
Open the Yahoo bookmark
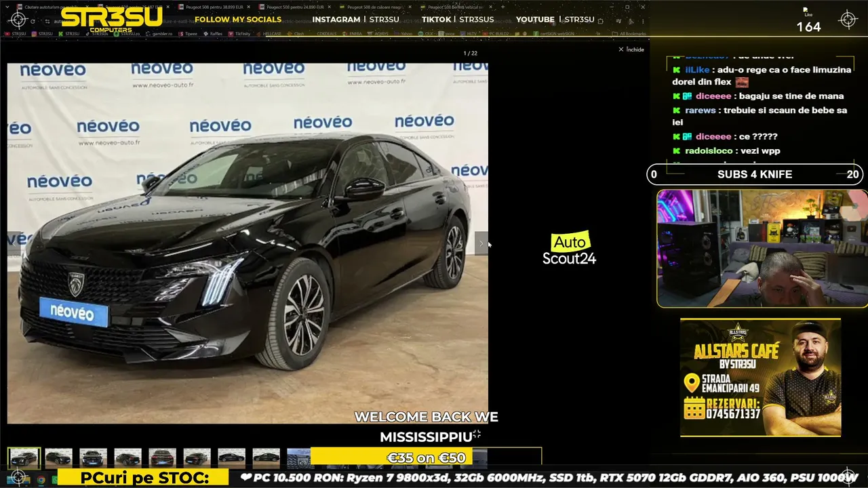pyautogui.click(x=404, y=33)
